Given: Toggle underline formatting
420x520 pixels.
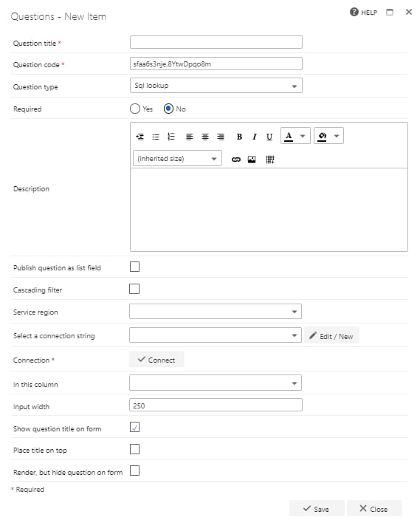Looking at the screenshot, I should point(269,137).
